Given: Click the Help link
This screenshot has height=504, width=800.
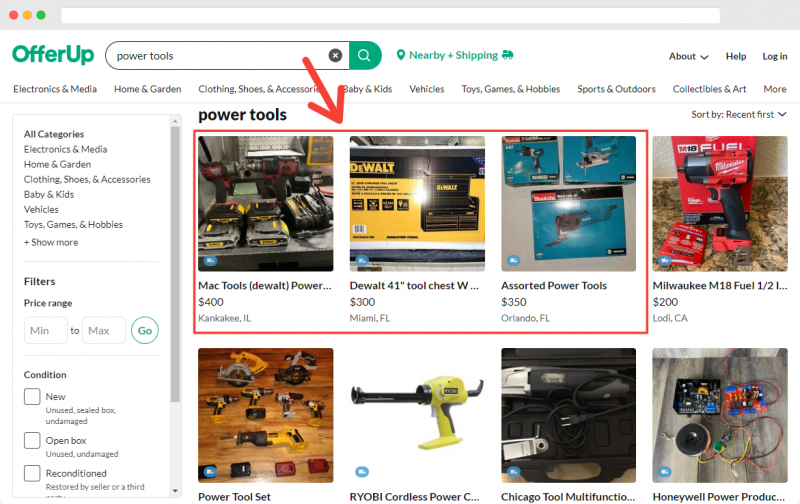Looking at the screenshot, I should 736,56.
